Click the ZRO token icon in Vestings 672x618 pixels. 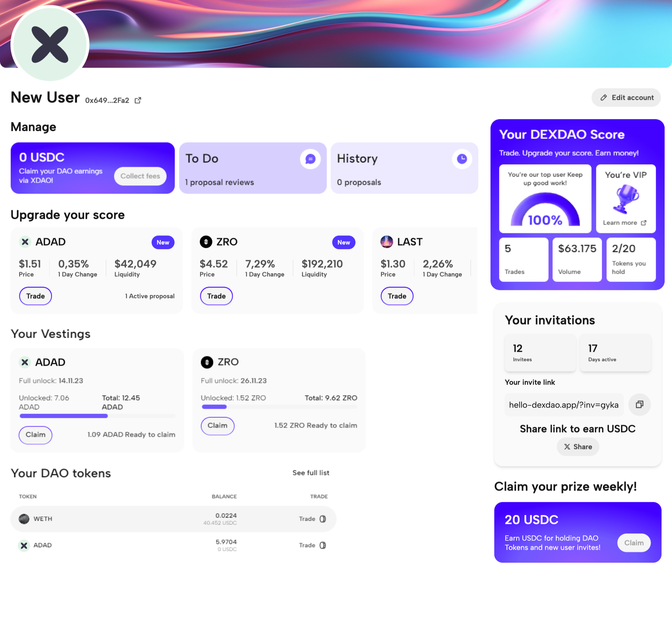coord(207,362)
